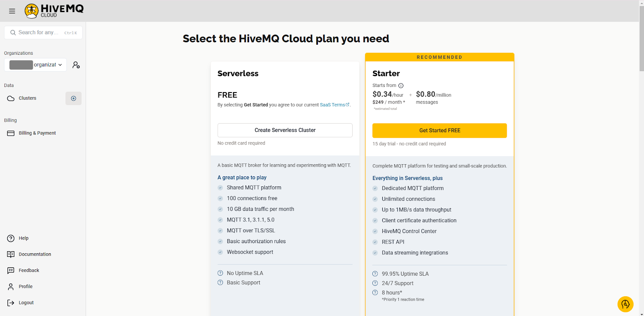Open the yellow floating support widget
The height and width of the screenshot is (316, 644).
point(625,304)
